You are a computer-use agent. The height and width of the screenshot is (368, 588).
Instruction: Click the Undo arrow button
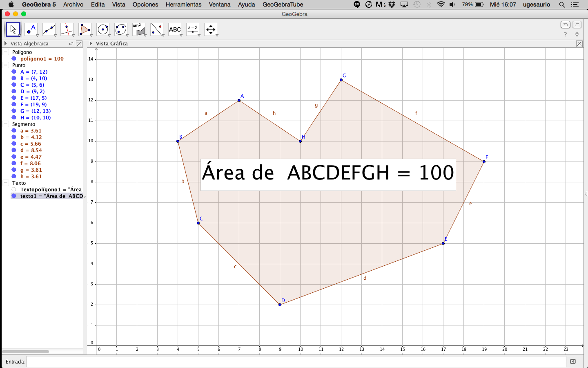tap(565, 25)
